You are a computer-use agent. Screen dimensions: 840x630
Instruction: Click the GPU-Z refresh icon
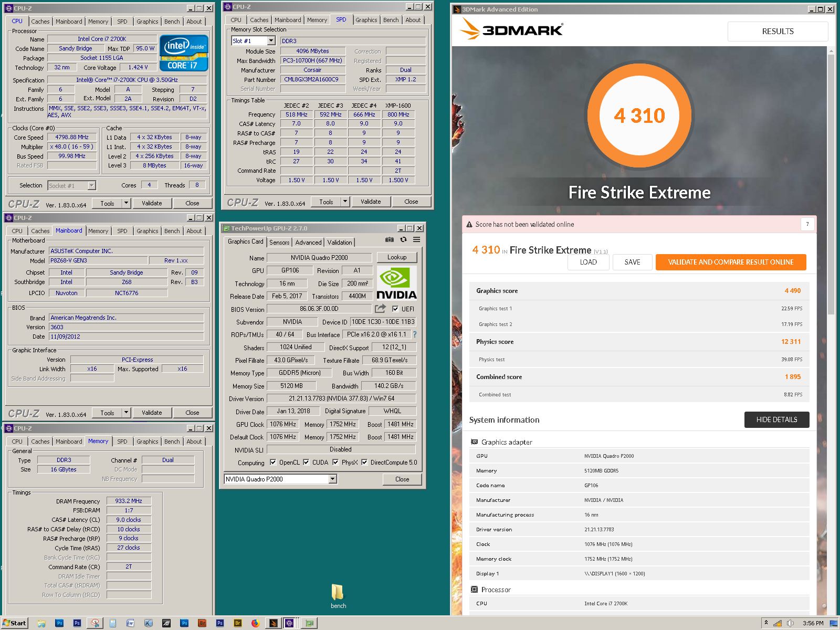403,239
